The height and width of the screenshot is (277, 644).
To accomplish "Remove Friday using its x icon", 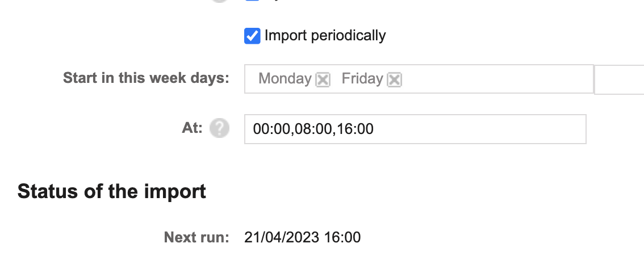I will point(394,79).
